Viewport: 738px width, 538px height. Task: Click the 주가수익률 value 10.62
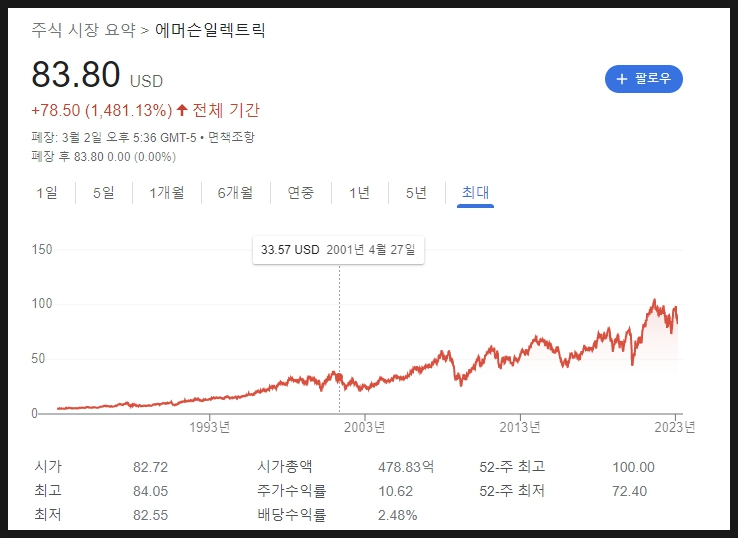[x=396, y=491]
